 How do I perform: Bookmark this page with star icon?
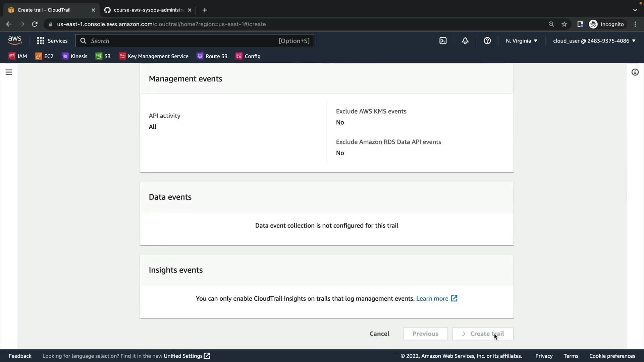point(564,24)
